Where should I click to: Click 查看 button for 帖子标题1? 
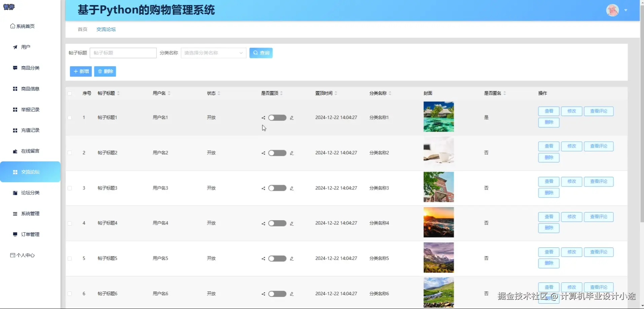pyautogui.click(x=549, y=111)
